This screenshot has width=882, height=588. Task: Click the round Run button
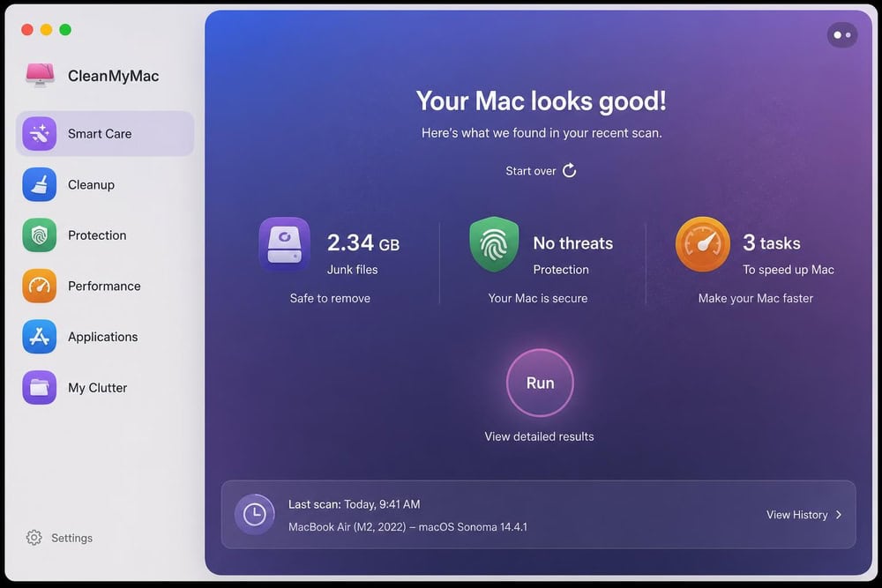click(x=540, y=383)
